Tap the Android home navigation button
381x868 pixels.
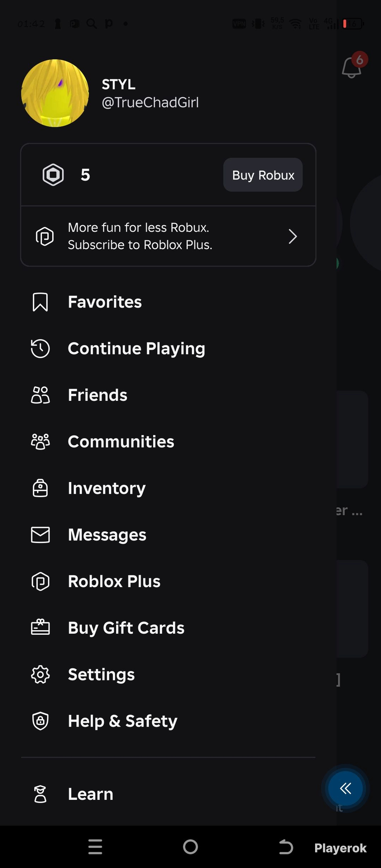coord(190,847)
